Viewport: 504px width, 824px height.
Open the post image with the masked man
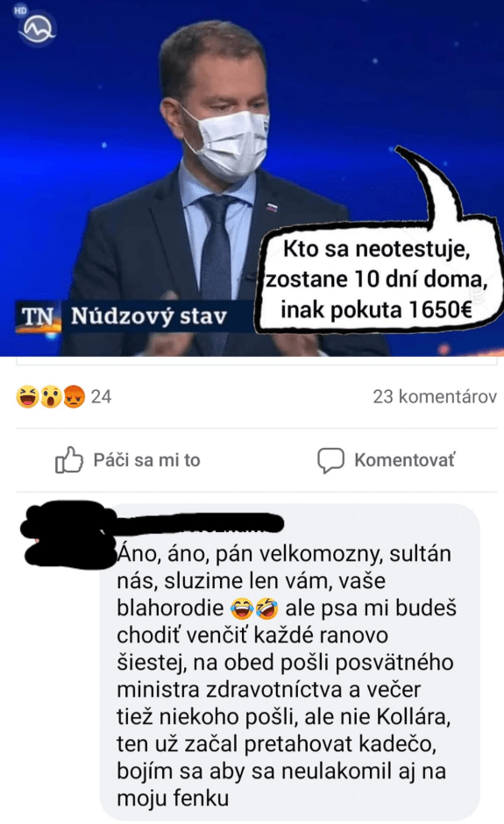(x=252, y=178)
